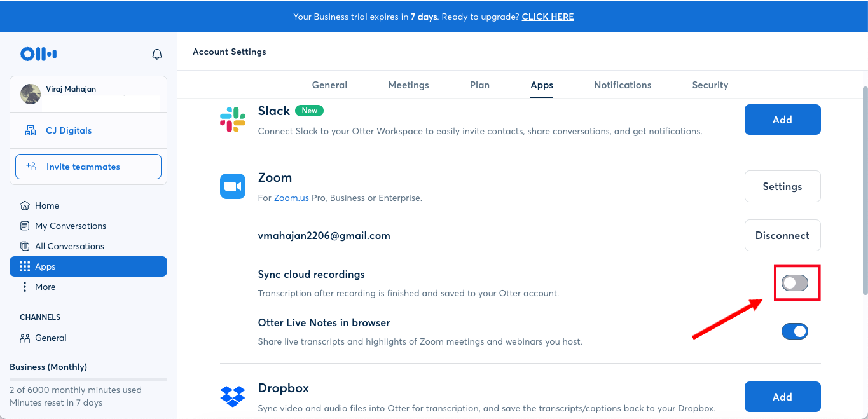Open Zoom Settings button

point(782,186)
